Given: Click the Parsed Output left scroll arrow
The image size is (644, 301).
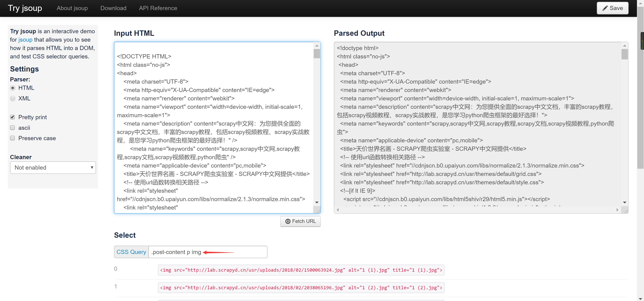Looking at the screenshot, I should tap(338, 210).
